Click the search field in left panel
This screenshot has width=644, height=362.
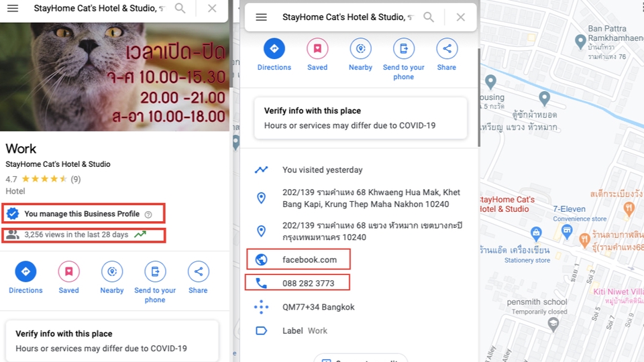point(99,8)
